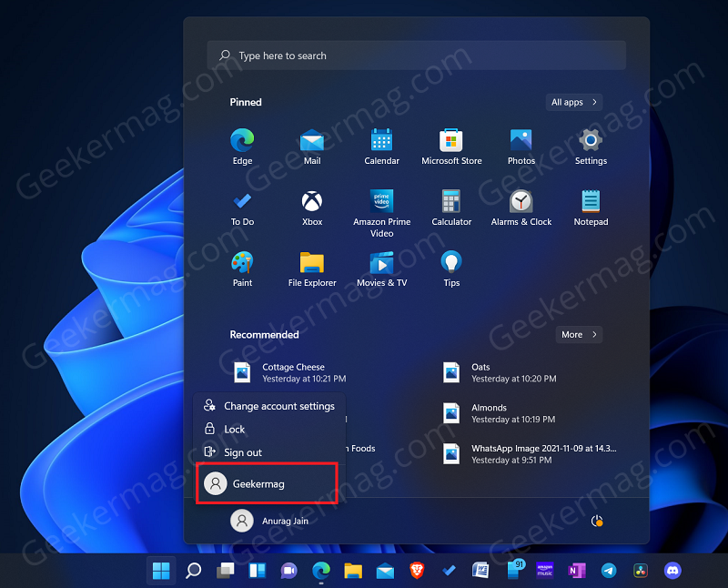Image resolution: width=728 pixels, height=588 pixels.
Task: Open the Edge pinned app
Action: (x=242, y=147)
